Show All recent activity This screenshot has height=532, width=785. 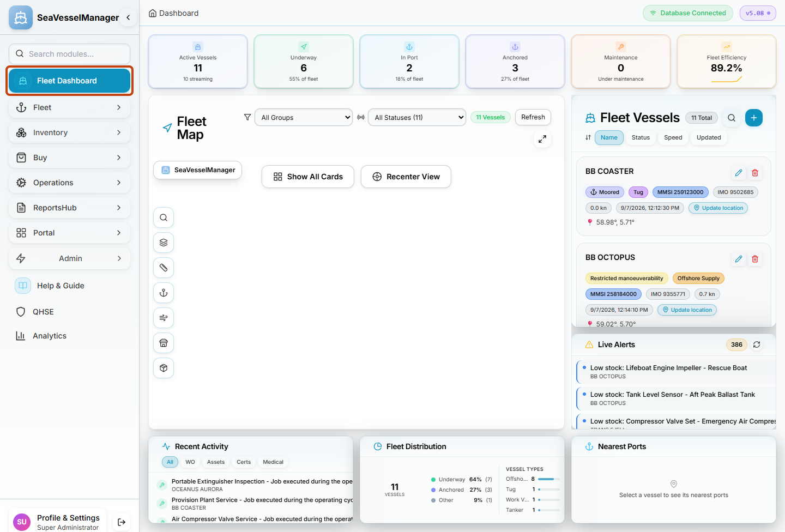tap(170, 462)
